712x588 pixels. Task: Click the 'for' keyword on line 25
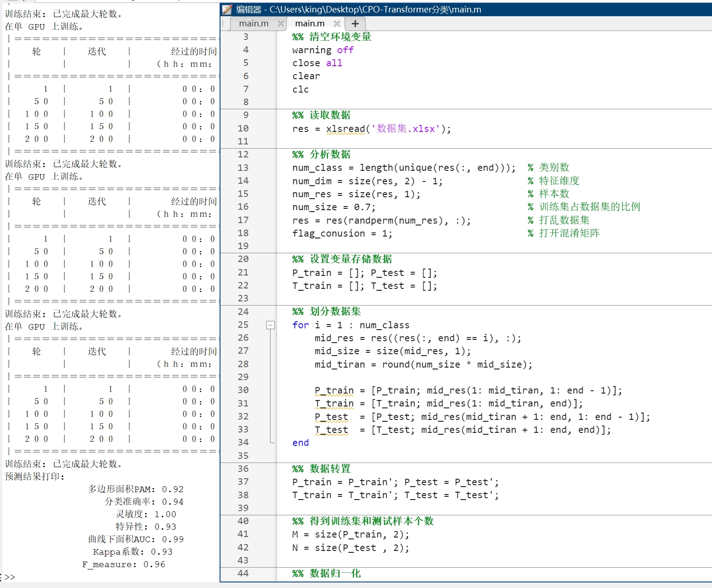click(x=301, y=325)
